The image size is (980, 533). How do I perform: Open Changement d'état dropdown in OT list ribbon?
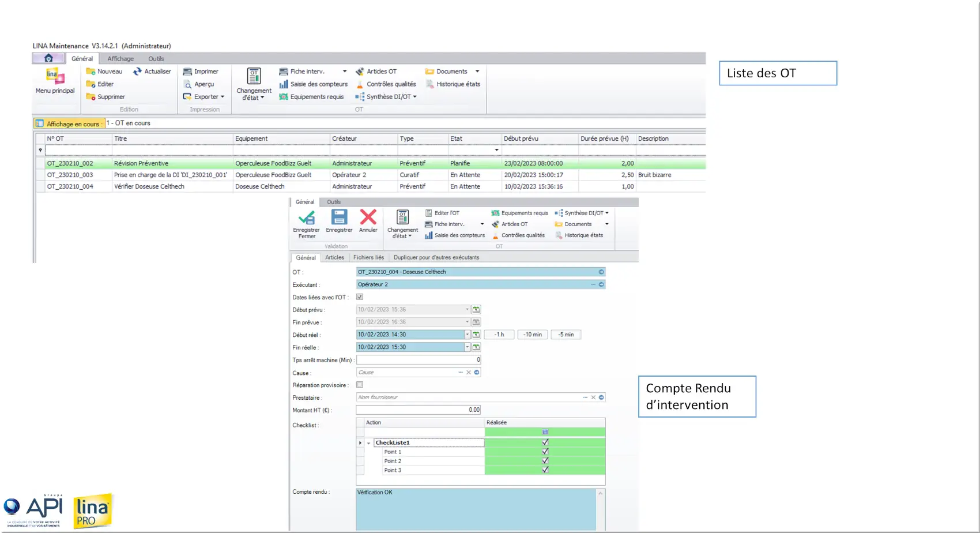tap(254, 84)
